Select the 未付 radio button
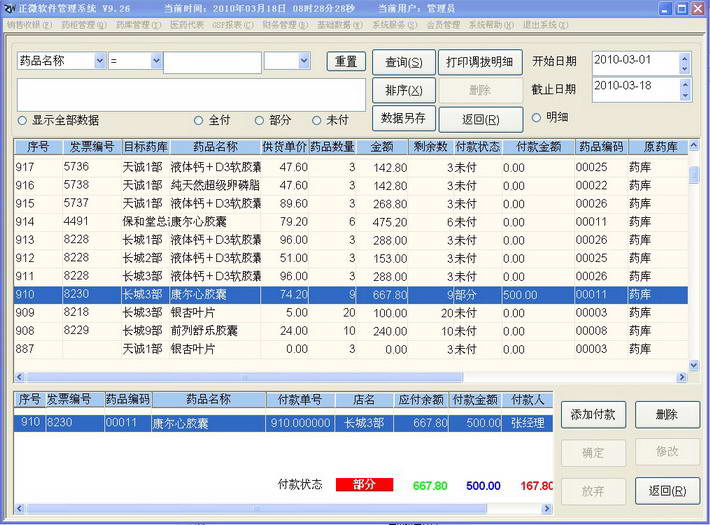710x525 pixels. pyautogui.click(x=317, y=120)
